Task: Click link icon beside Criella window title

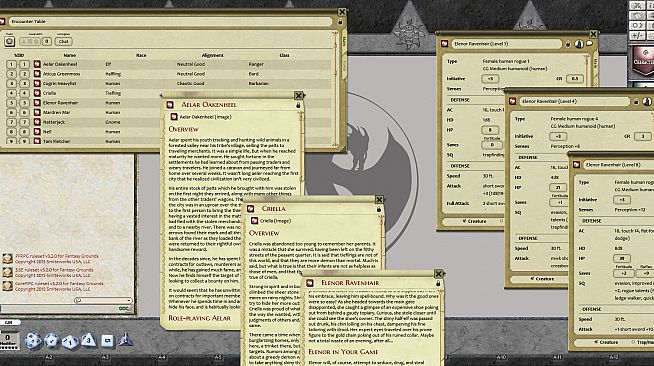Action: 251,208
